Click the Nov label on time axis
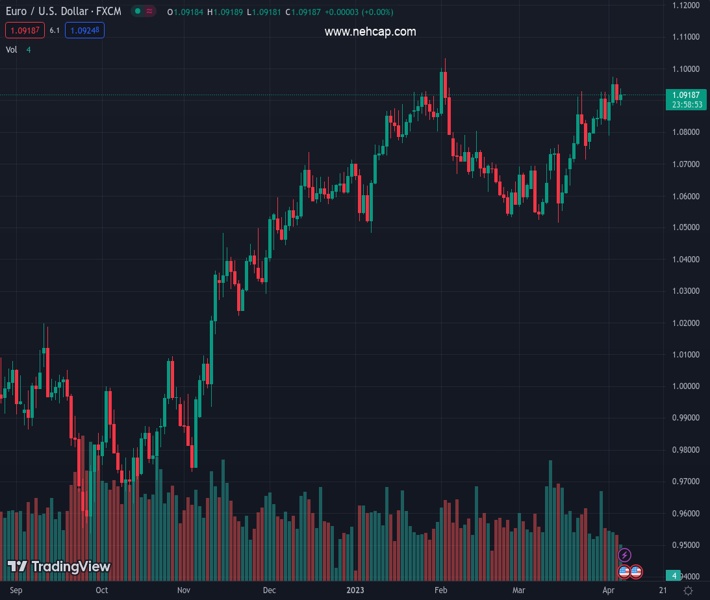Screen dimensions: 710x600 tap(183, 591)
